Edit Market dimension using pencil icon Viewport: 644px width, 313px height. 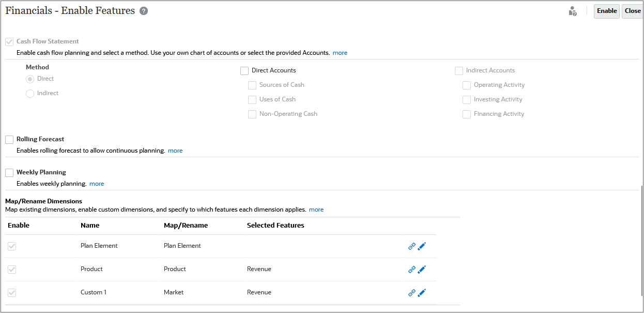coord(422,293)
